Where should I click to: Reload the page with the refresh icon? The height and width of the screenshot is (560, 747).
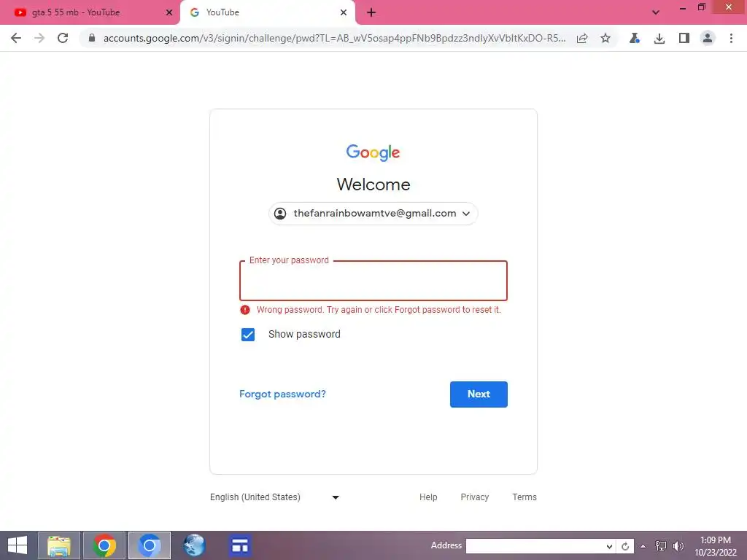pos(63,38)
